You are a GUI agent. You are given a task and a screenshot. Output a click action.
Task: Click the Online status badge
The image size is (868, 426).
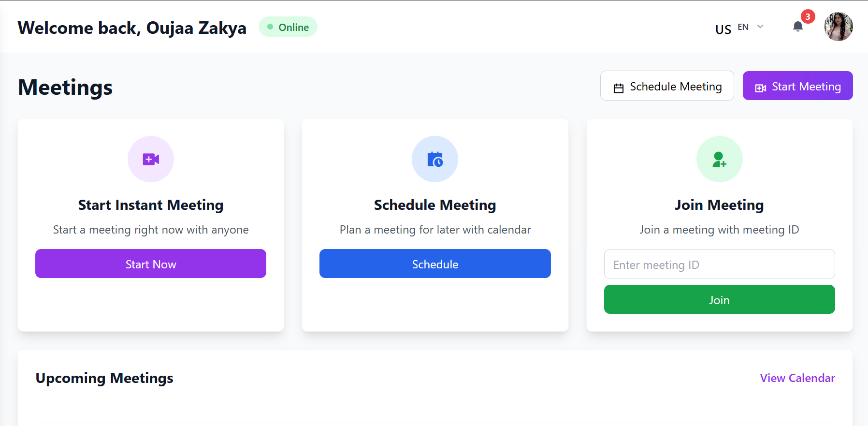(288, 27)
